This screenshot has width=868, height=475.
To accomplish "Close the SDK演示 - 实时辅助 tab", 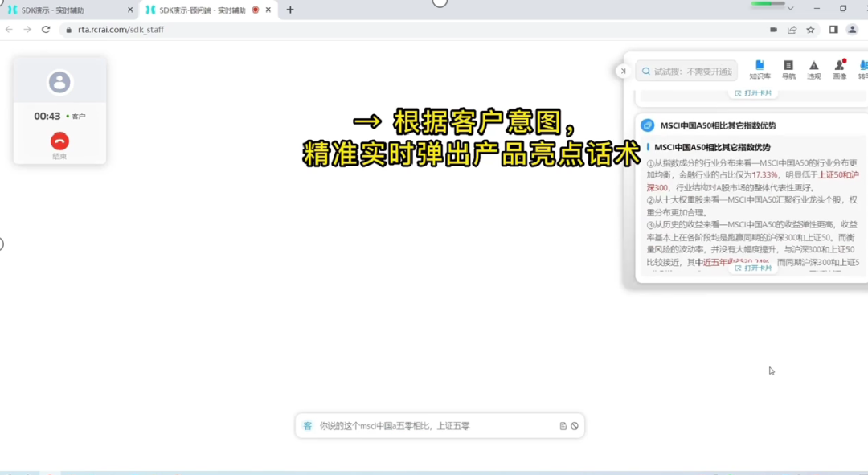I will [130, 10].
